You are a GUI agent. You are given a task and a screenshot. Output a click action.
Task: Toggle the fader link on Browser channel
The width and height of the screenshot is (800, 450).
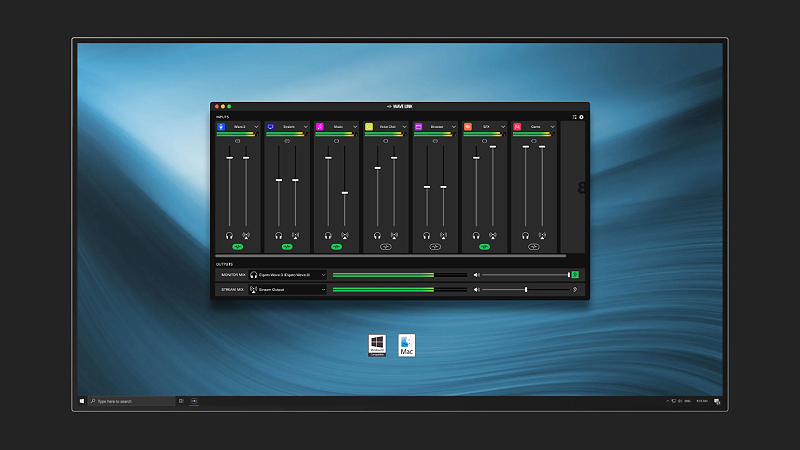pos(435,141)
